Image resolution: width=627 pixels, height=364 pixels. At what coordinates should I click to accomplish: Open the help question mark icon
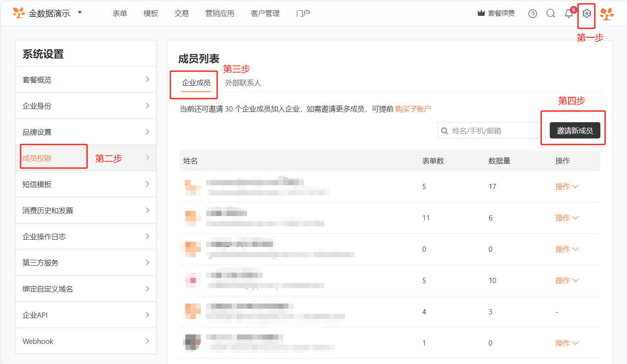click(x=533, y=14)
